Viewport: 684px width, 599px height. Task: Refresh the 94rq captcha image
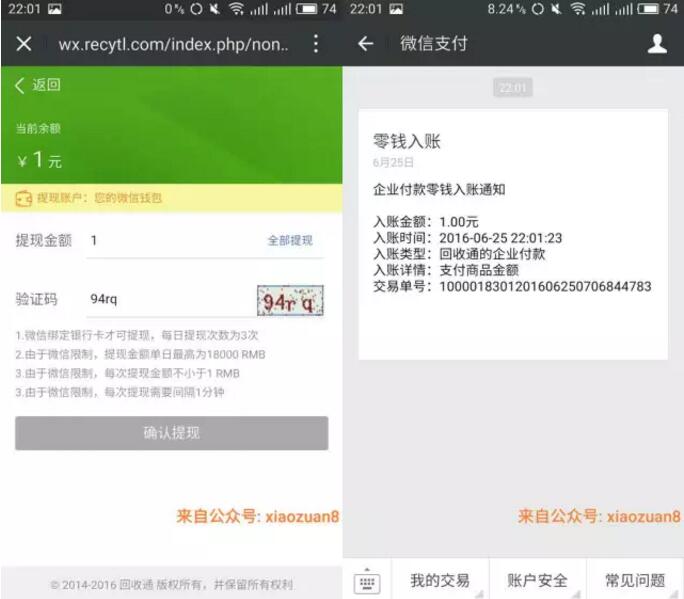coord(290,300)
